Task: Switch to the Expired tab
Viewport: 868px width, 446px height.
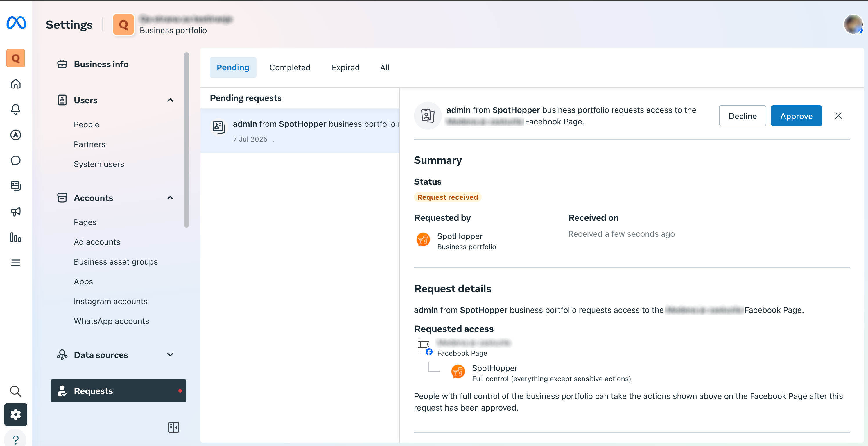Action: 345,67
